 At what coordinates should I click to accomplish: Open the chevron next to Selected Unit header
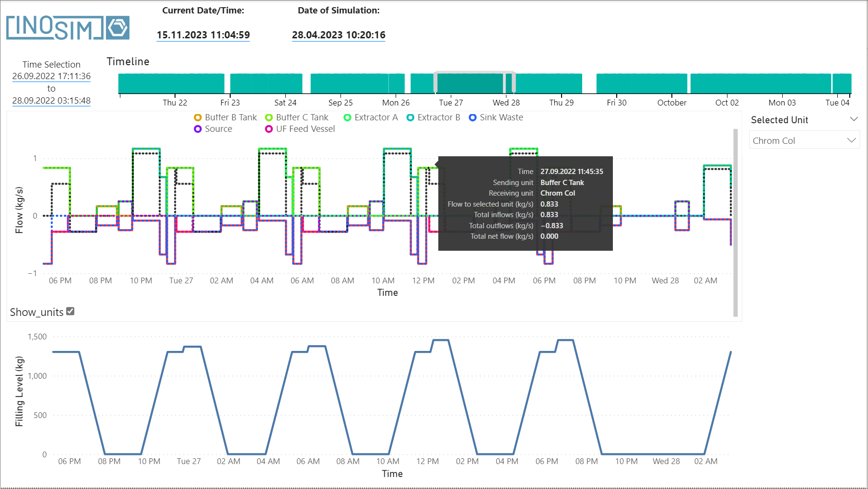pyautogui.click(x=855, y=118)
